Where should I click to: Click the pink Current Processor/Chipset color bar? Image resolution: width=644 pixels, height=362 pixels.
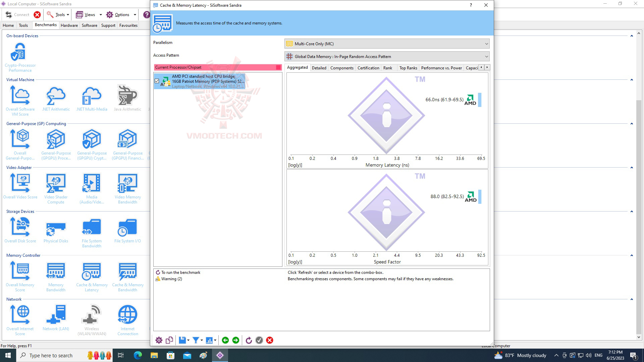pos(218,67)
